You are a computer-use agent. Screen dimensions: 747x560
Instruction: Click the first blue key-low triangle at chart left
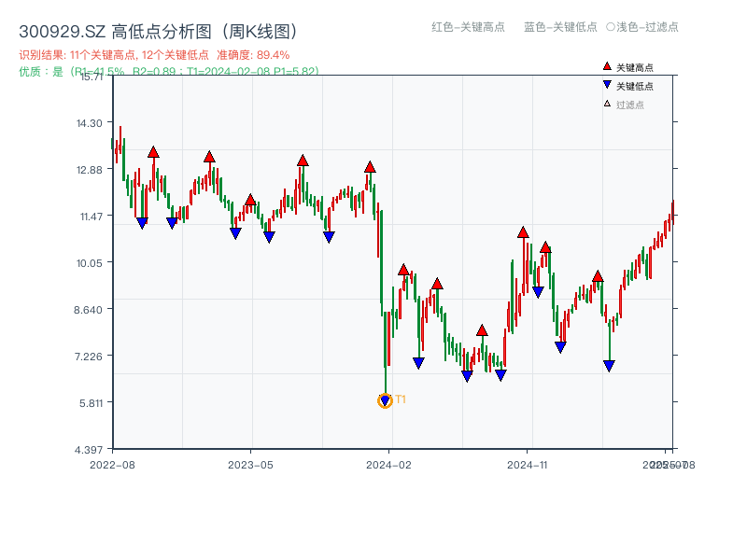coord(142,223)
